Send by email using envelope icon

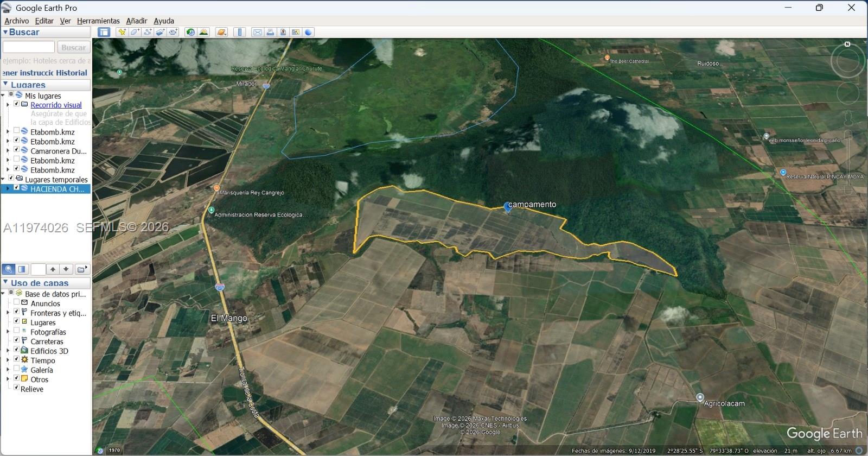[x=258, y=32]
